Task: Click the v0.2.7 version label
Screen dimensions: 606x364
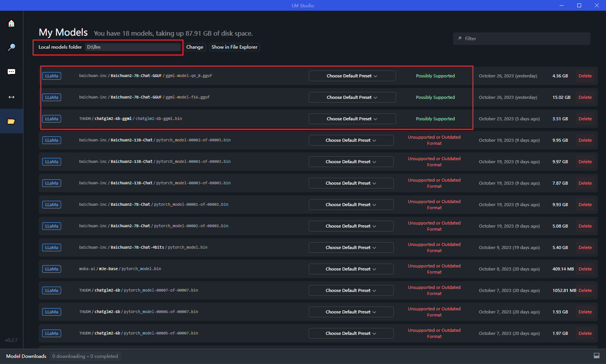Action: pos(11,340)
